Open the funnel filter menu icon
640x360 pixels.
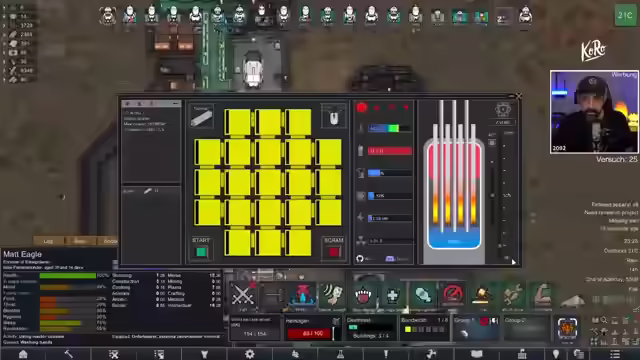(204, 354)
